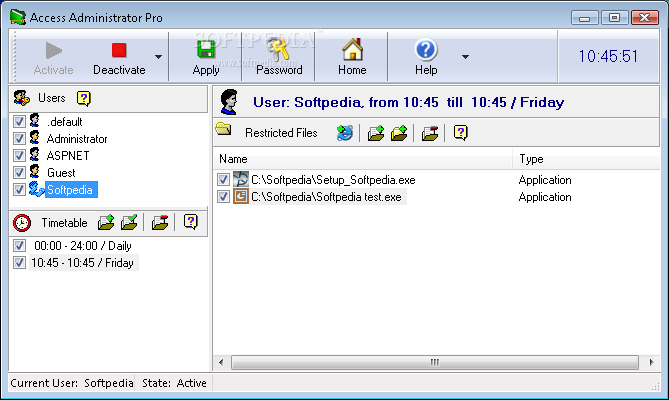Click the user portrait icon in header

point(229,102)
